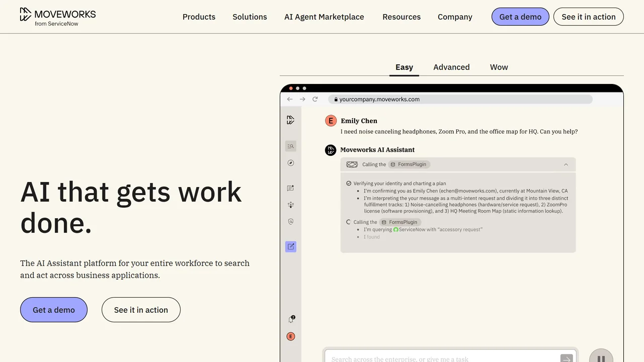
Task: Click the 'from ServiceNow' text under logo
Action: click(56, 24)
